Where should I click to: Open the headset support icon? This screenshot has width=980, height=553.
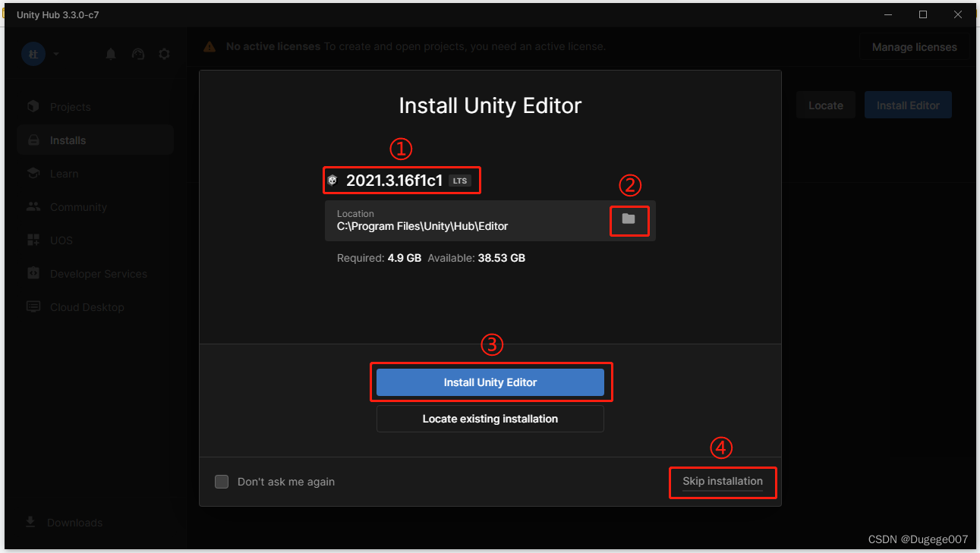pos(137,54)
